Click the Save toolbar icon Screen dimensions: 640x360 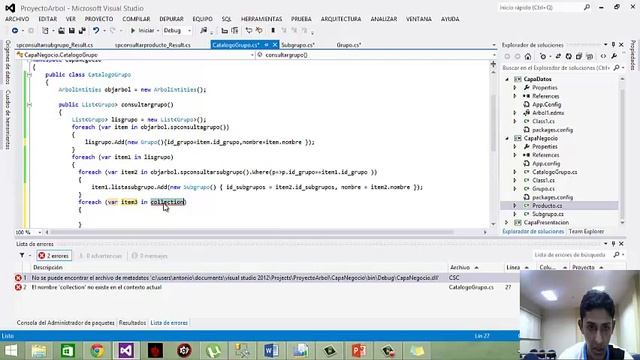71,31
